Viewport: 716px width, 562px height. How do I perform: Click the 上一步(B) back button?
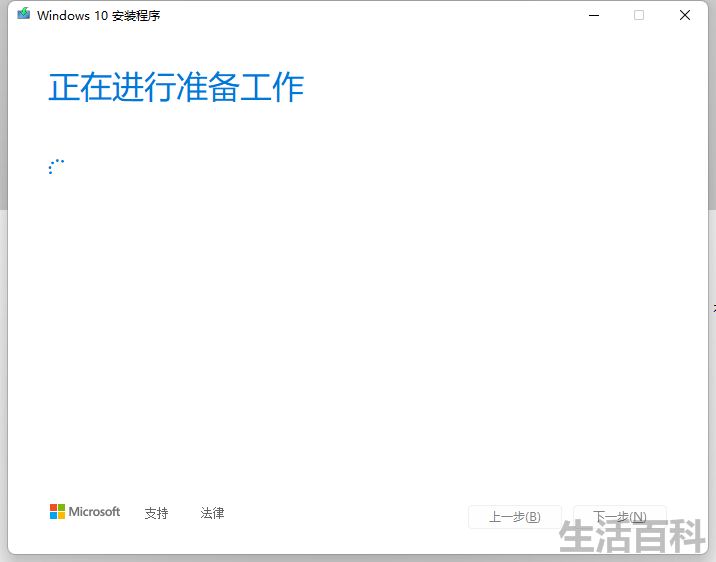pos(515,517)
